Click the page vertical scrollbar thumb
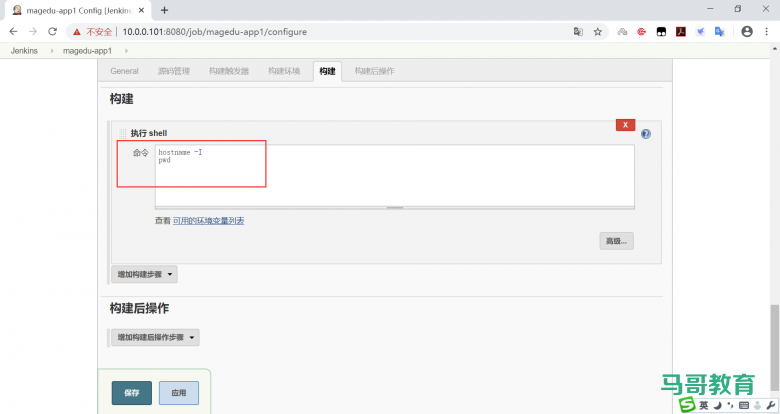Screen dimensions: 780x414 775,347
